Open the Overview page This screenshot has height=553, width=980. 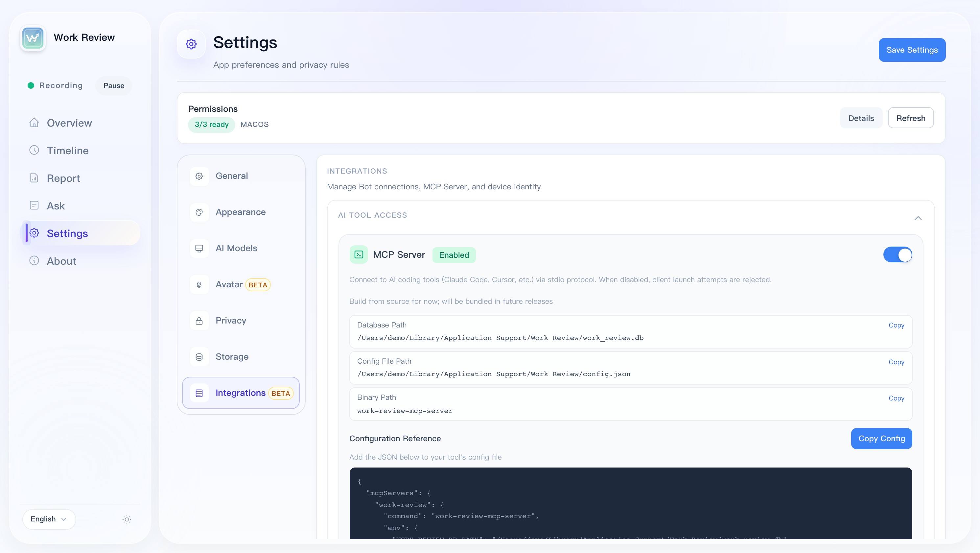pyautogui.click(x=81, y=123)
